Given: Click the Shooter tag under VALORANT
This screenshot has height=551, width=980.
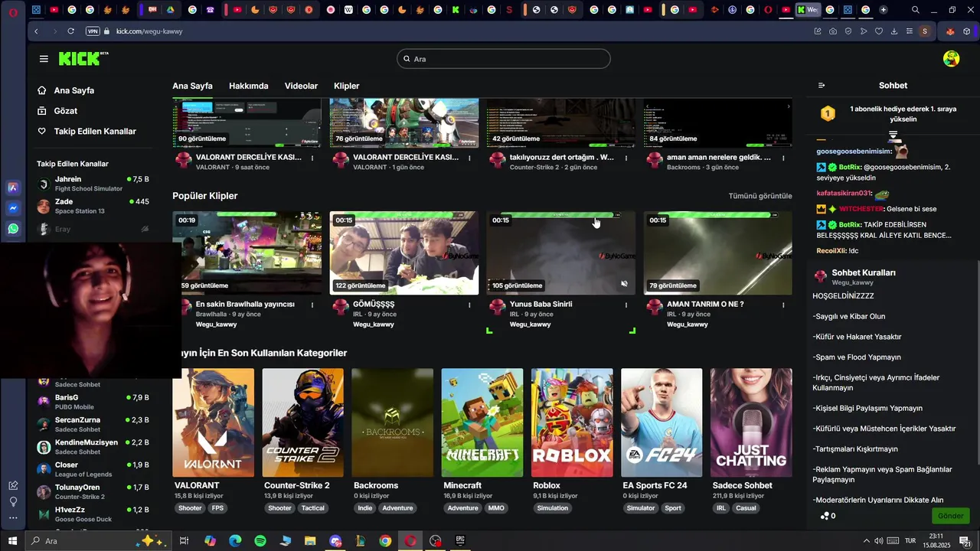Looking at the screenshot, I should click(190, 508).
